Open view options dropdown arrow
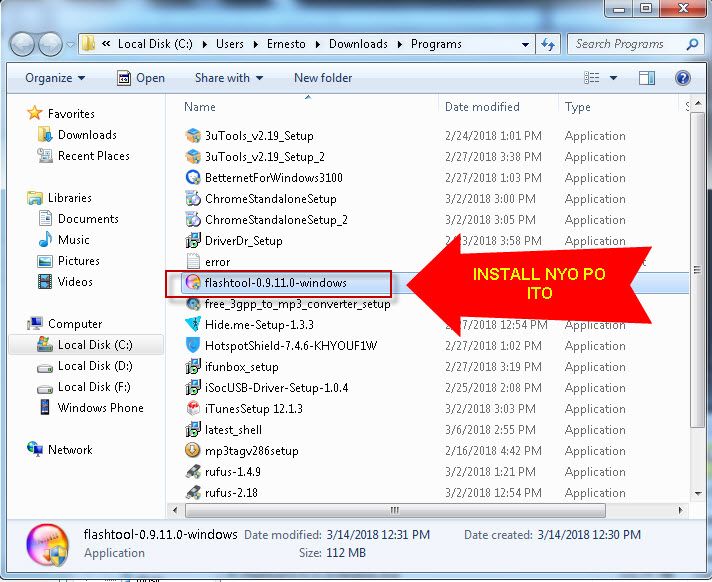712x582 pixels. (x=613, y=78)
